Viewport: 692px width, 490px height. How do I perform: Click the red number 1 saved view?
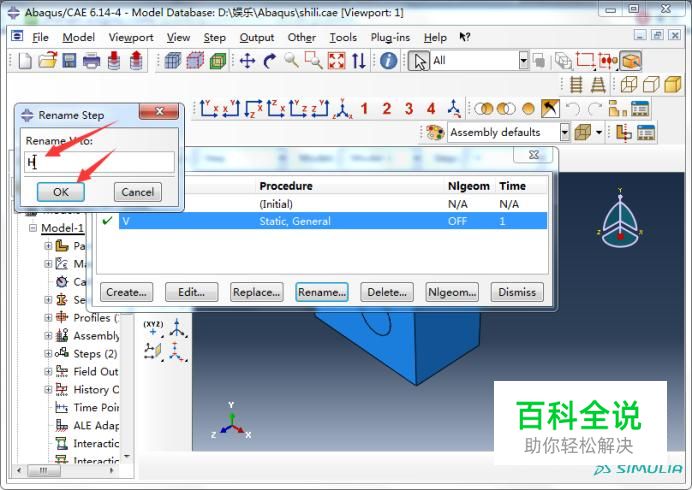pyautogui.click(x=364, y=109)
